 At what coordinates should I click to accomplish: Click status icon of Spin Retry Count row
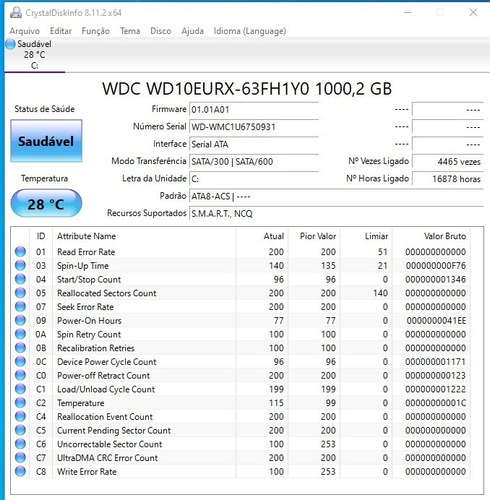(20, 334)
